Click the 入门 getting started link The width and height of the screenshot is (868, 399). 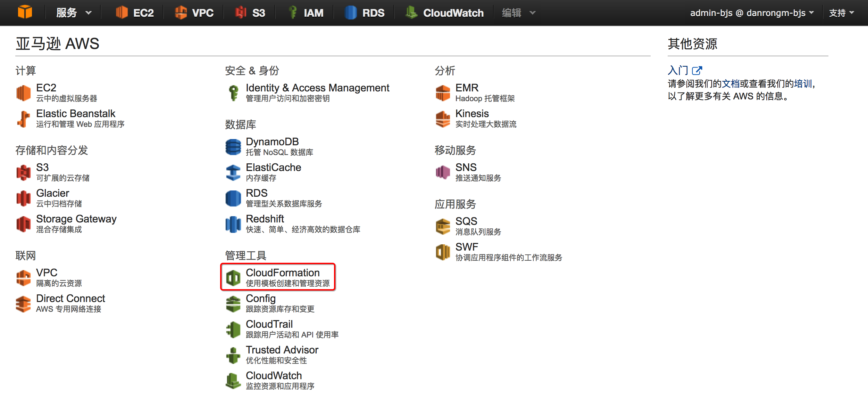pyautogui.click(x=678, y=71)
